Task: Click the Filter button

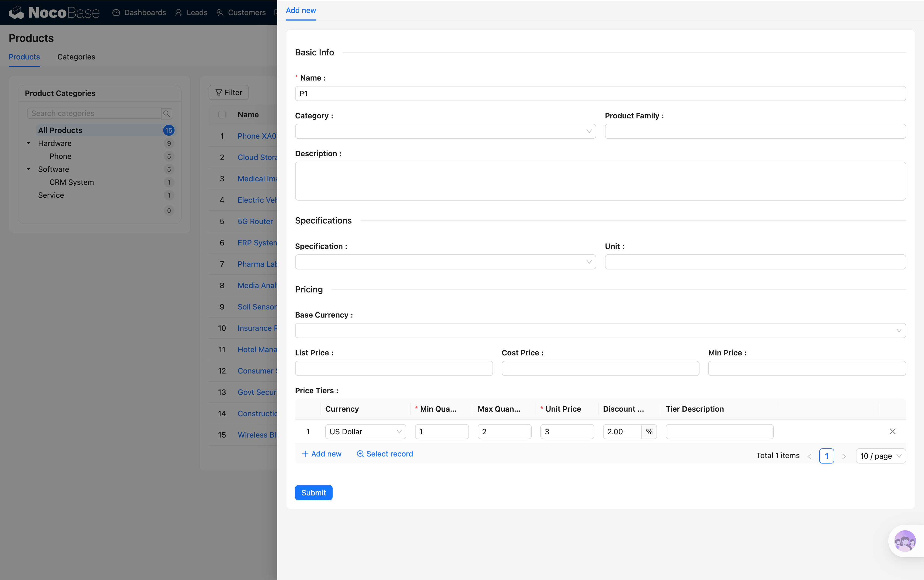Action: [229, 92]
